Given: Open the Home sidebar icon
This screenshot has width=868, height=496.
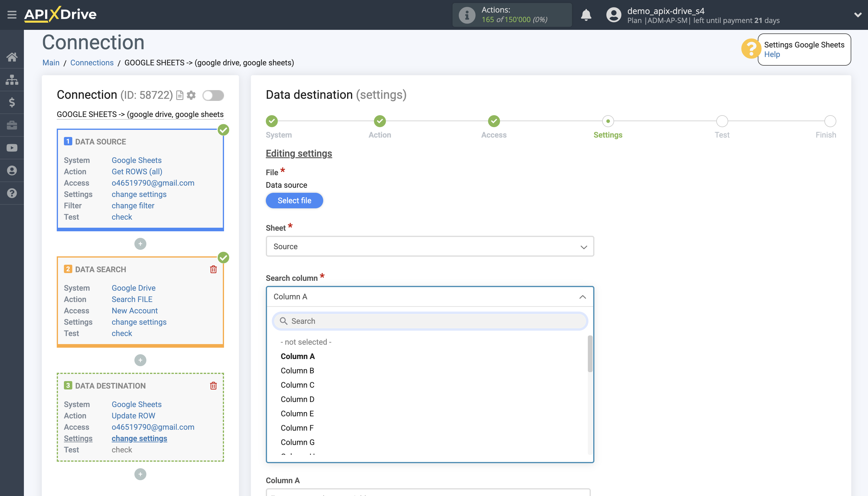Looking at the screenshot, I should click(x=12, y=57).
